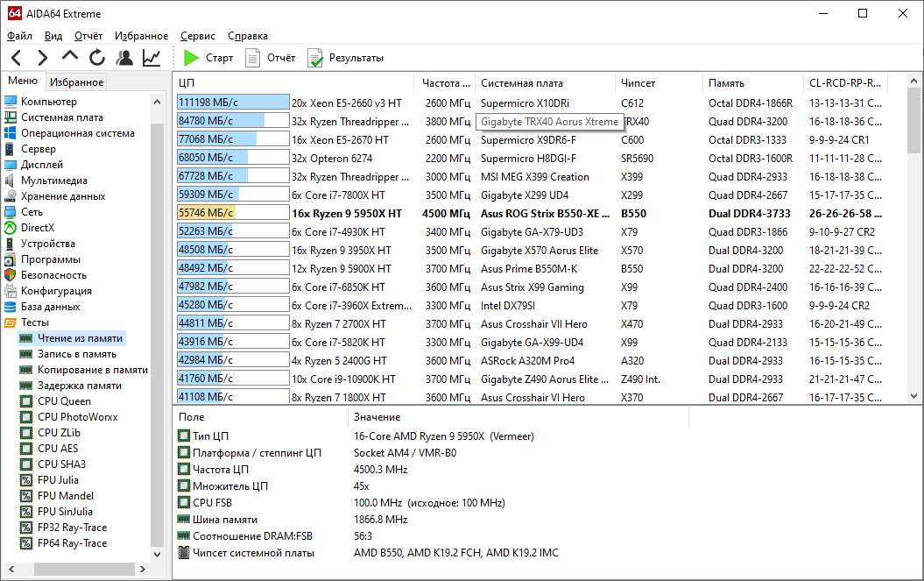Select the 16x Ryzen 9 5950X HT row
The width and height of the screenshot is (924, 581).
pyautogui.click(x=531, y=214)
